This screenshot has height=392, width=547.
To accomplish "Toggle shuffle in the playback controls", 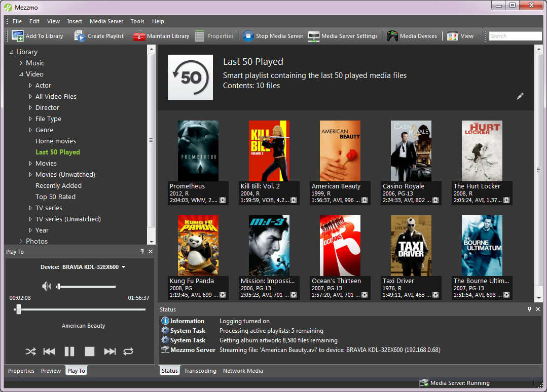I will [x=30, y=351].
